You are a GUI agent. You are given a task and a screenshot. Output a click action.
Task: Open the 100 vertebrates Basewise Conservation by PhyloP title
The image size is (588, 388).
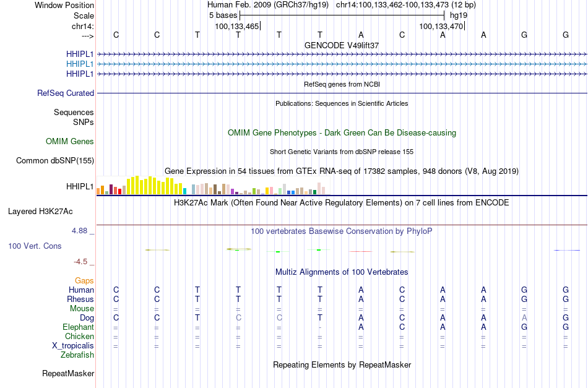tap(342, 231)
